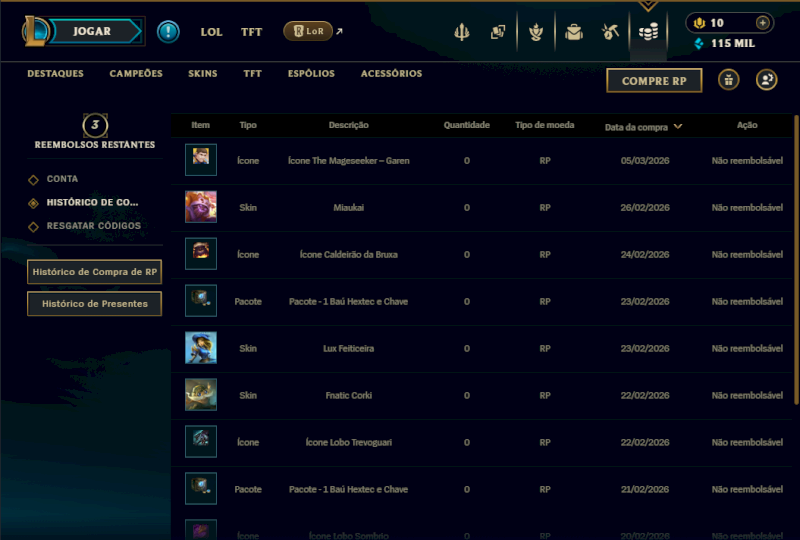Click Ícone Caldeirão da Bruxa description
Screen dimensions: 800x540
tap(348, 255)
